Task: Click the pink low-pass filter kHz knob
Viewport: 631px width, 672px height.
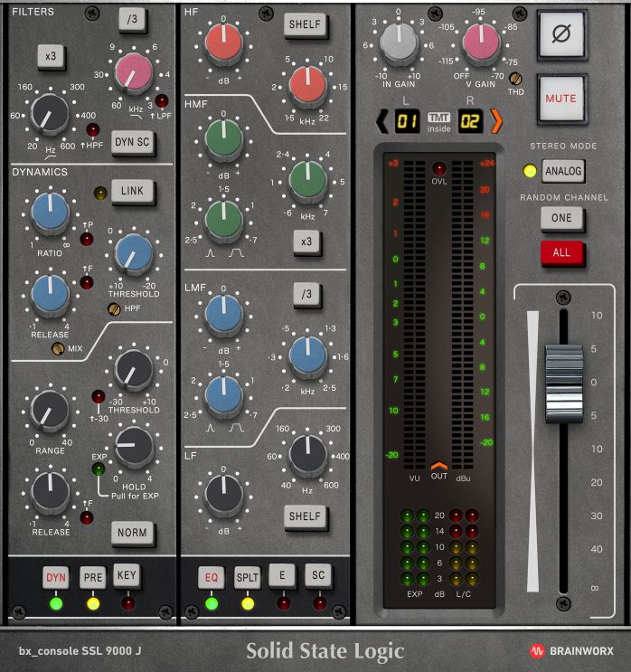Action: click(134, 72)
